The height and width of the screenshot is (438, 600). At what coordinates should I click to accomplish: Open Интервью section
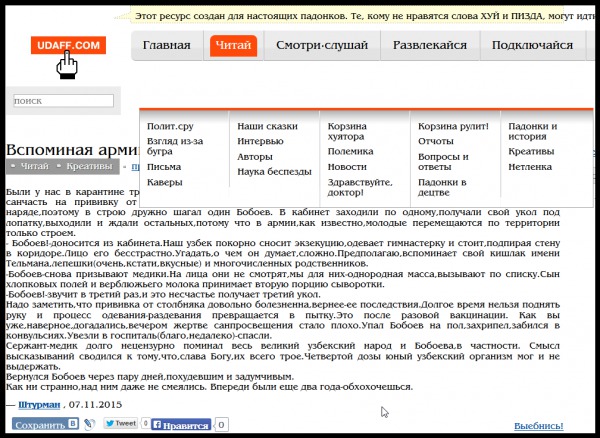click(x=260, y=141)
